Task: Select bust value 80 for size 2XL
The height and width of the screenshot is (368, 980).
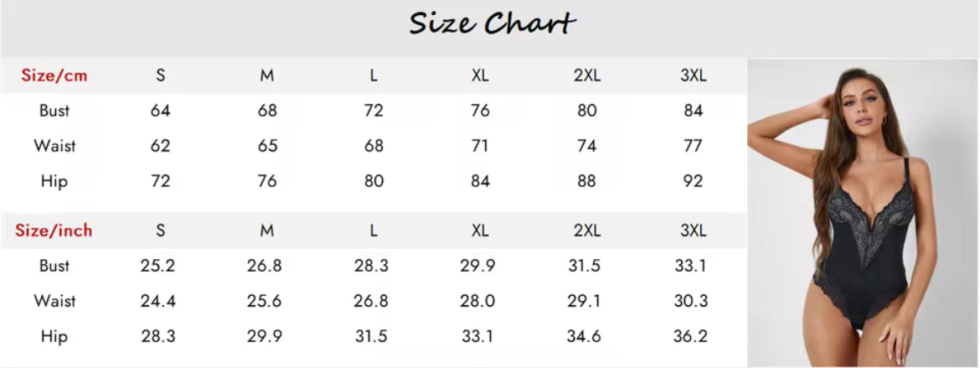Action: point(587,111)
